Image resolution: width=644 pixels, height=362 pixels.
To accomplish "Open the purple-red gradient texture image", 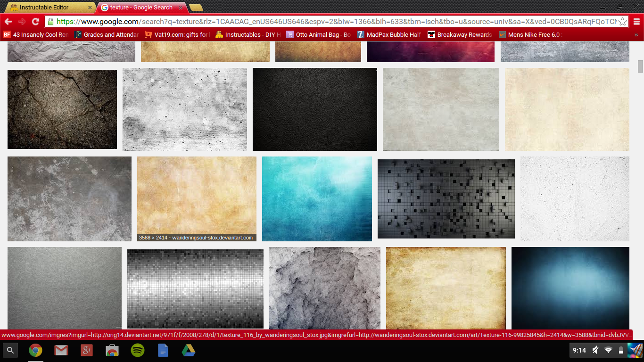I will click(430, 52).
